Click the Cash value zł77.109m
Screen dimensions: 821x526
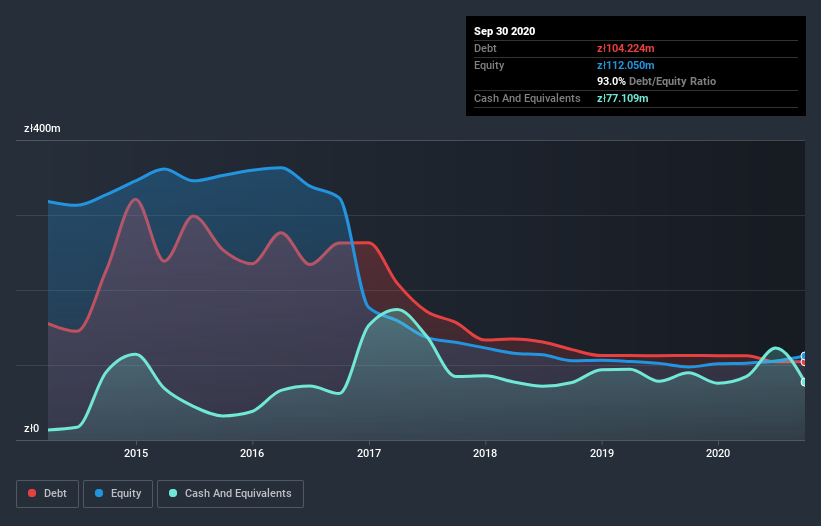click(623, 98)
